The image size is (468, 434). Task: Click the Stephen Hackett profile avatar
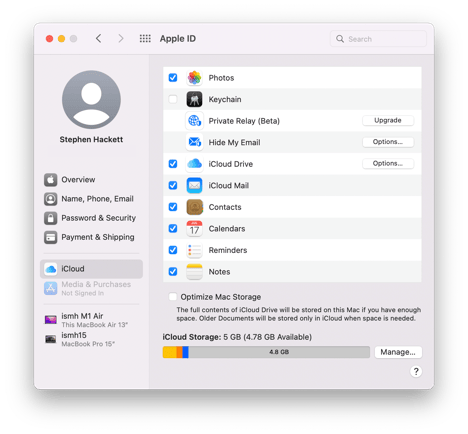point(91,99)
